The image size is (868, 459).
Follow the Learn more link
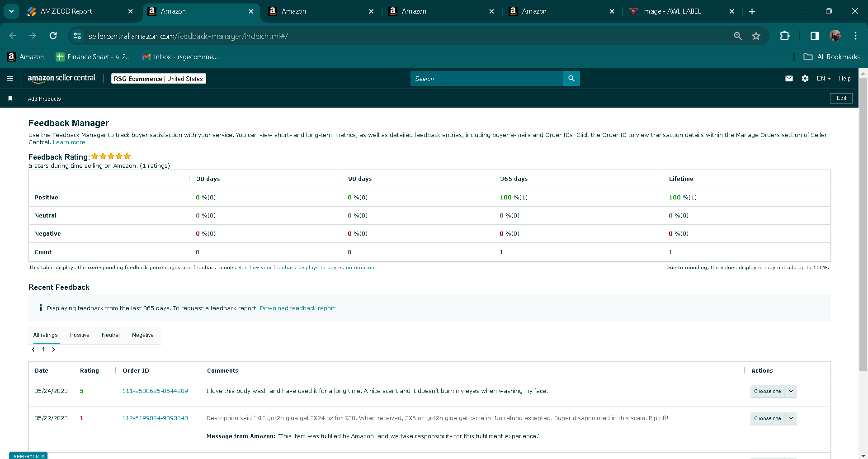click(69, 142)
